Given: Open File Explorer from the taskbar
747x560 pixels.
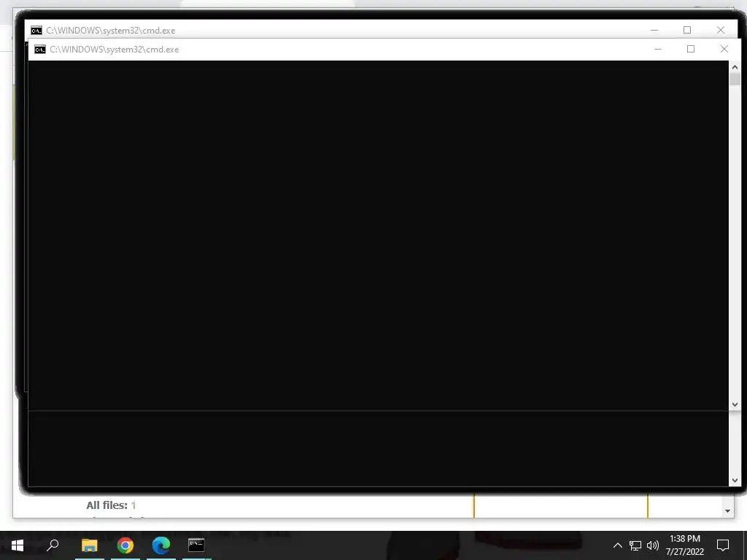Looking at the screenshot, I should pyautogui.click(x=90, y=545).
